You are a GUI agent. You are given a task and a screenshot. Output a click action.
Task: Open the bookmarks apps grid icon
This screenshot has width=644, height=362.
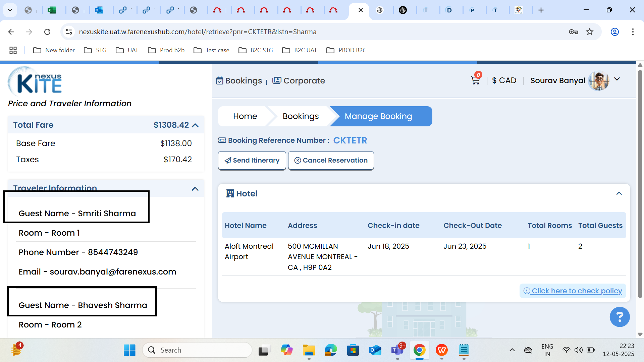[x=13, y=50]
